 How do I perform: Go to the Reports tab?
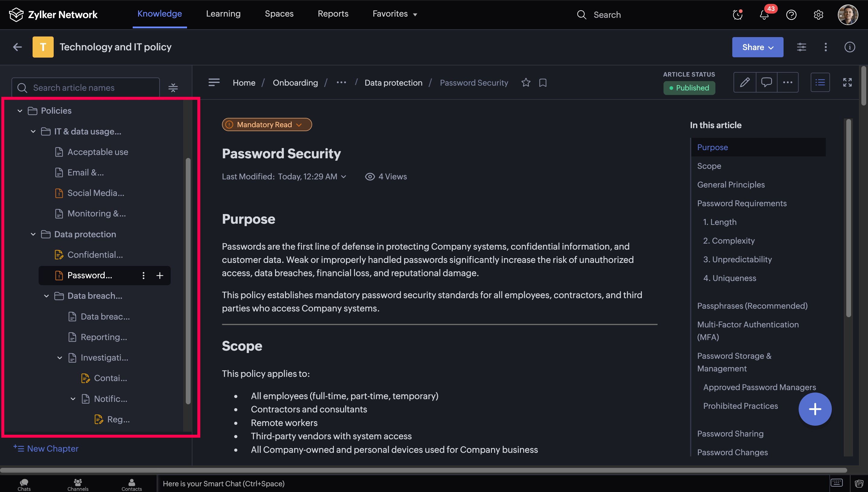pos(333,14)
